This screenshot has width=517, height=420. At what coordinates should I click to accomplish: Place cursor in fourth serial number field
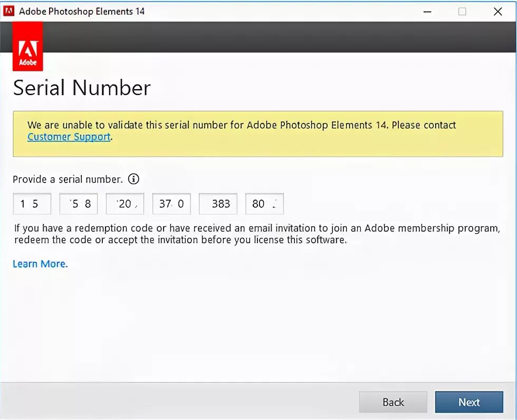tap(171, 204)
